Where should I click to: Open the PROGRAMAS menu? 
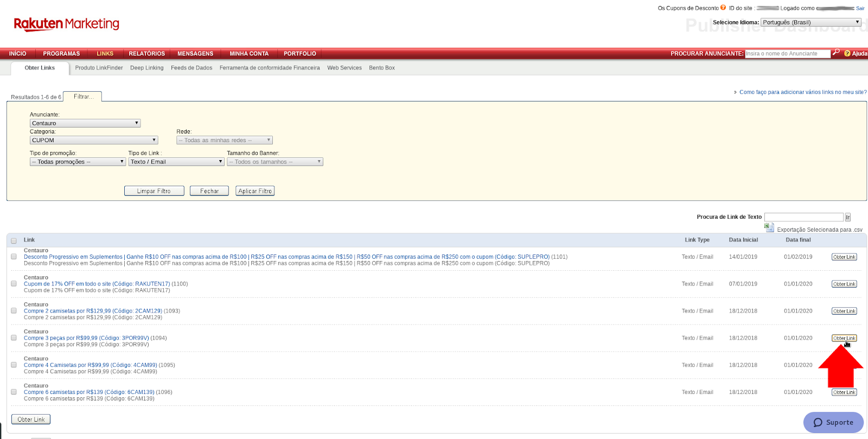pyautogui.click(x=61, y=54)
